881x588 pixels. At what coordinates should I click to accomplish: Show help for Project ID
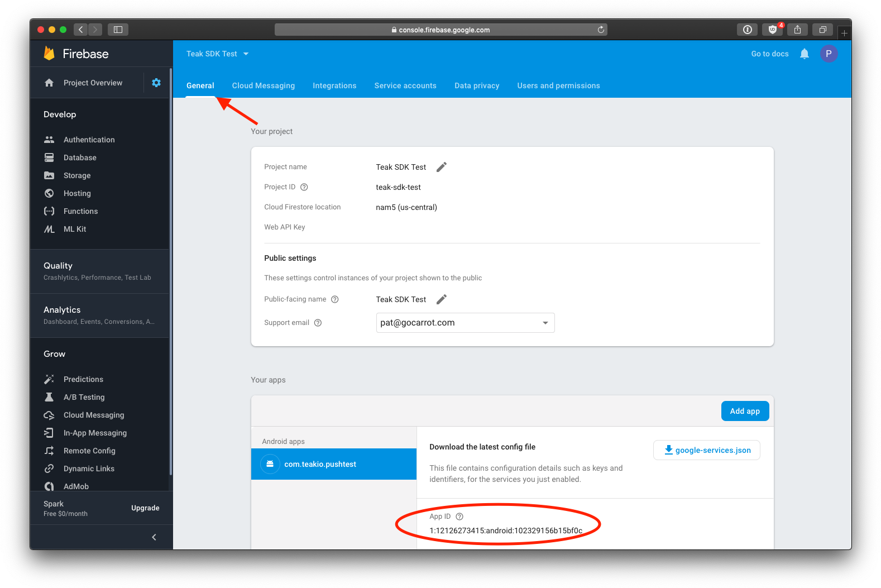[x=304, y=187]
